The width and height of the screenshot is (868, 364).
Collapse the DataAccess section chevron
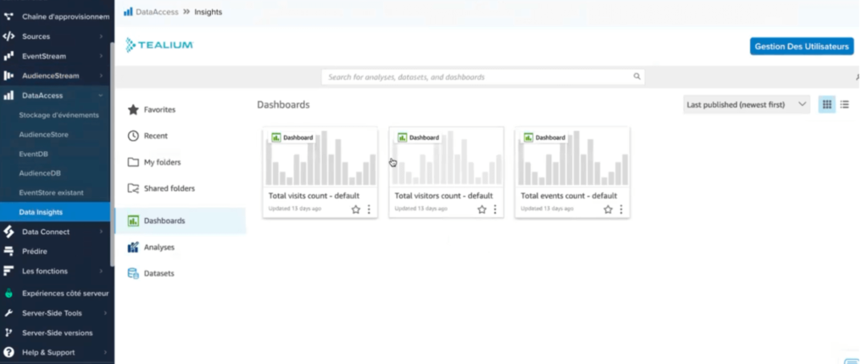[x=101, y=95]
